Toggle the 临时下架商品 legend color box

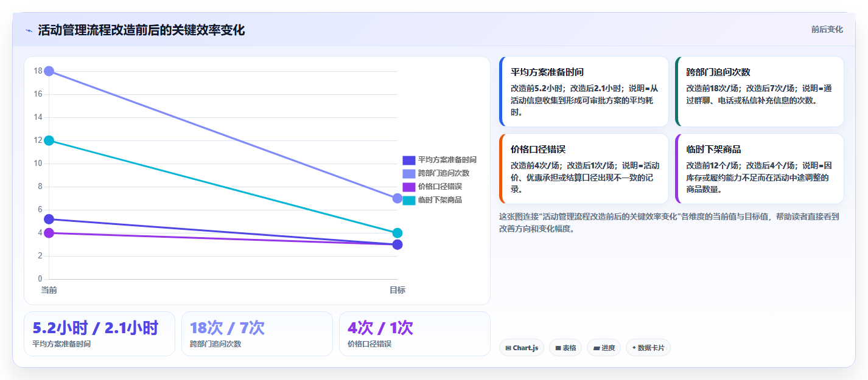tap(409, 200)
